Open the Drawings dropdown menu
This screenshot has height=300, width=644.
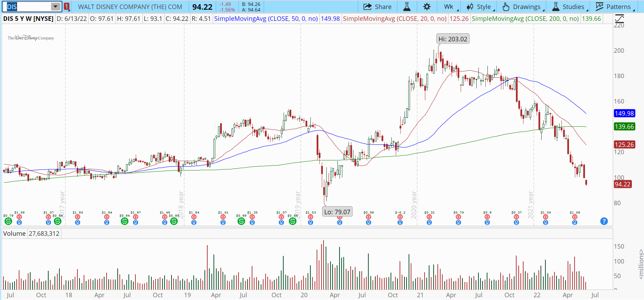[521, 7]
